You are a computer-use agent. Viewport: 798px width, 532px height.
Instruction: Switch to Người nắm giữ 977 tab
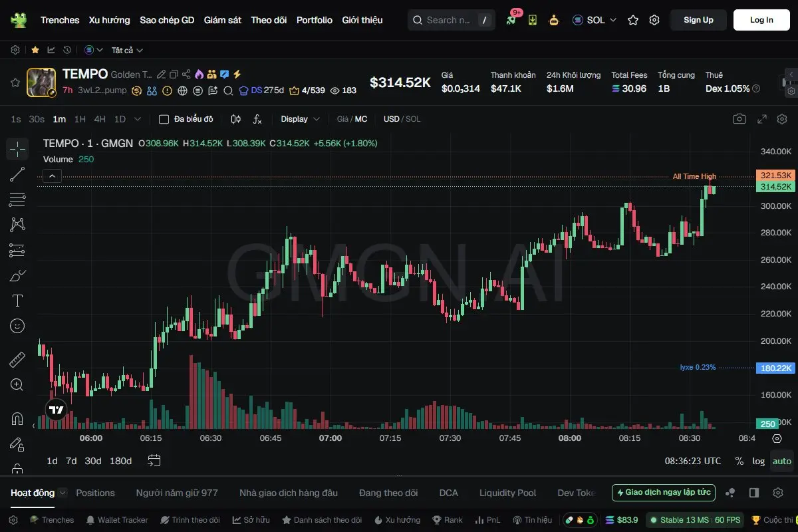pos(177,493)
